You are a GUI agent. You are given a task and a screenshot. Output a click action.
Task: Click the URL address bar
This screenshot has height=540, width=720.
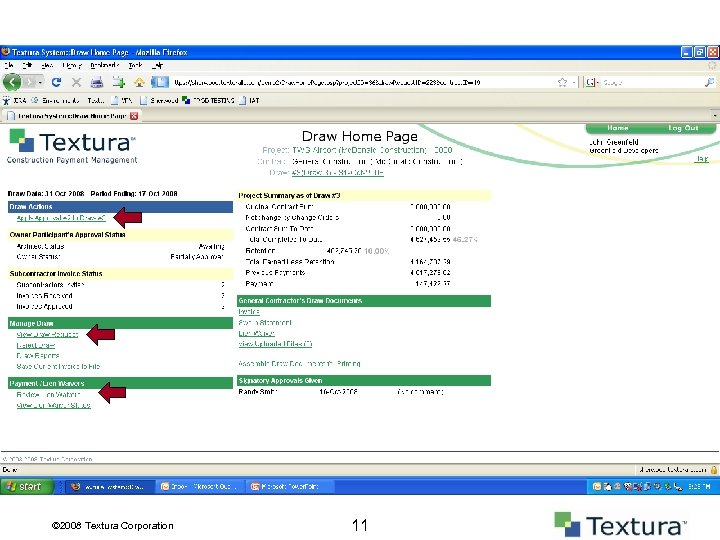(363, 83)
